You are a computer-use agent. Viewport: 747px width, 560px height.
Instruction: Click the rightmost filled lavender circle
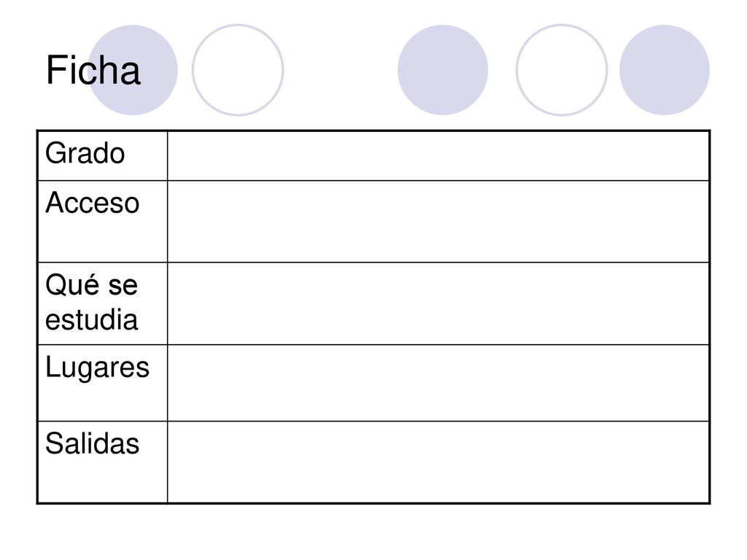click(665, 70)
